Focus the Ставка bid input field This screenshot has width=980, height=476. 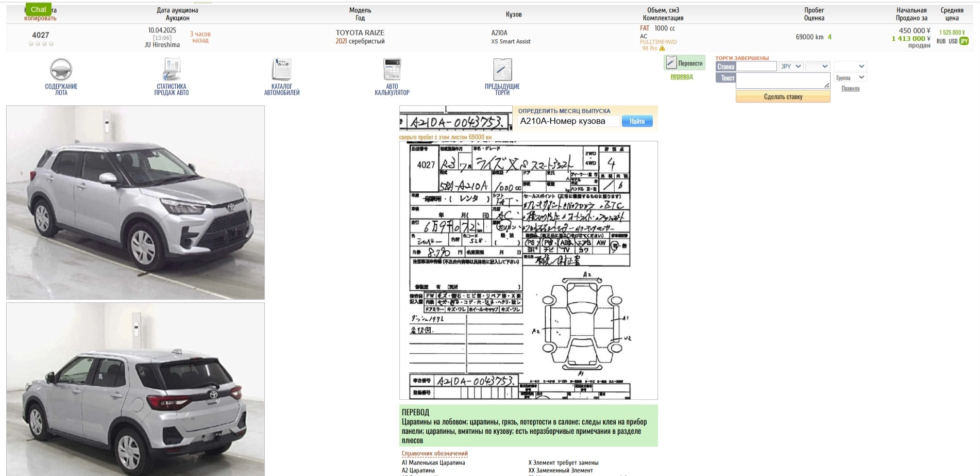[756, 66]
